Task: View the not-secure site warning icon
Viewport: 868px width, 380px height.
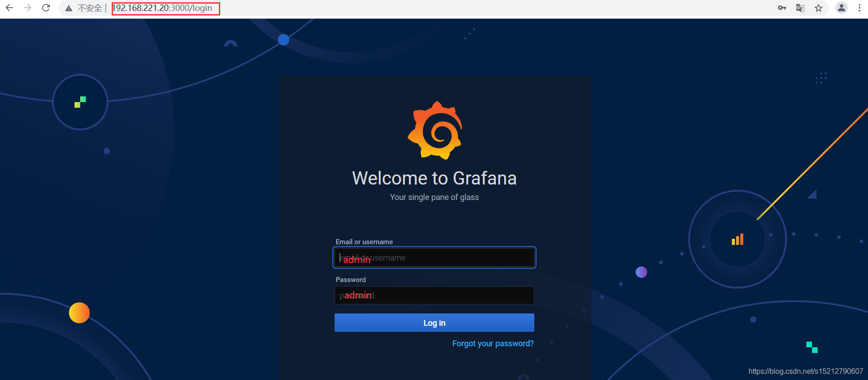Action: 69,8
